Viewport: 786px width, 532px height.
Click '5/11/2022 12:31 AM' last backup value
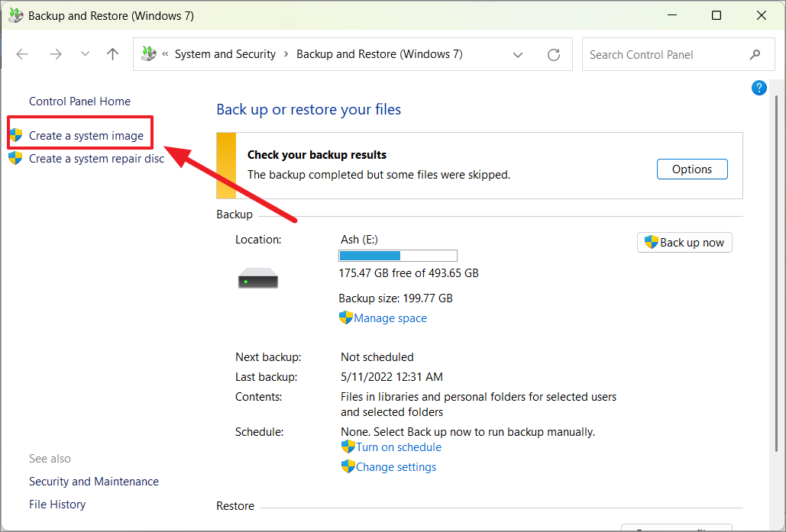click(392, 377)
